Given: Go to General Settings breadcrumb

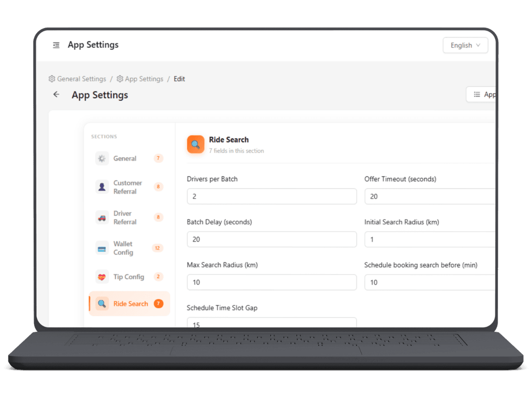Looking at the screenshot, I should click(82, 79).
